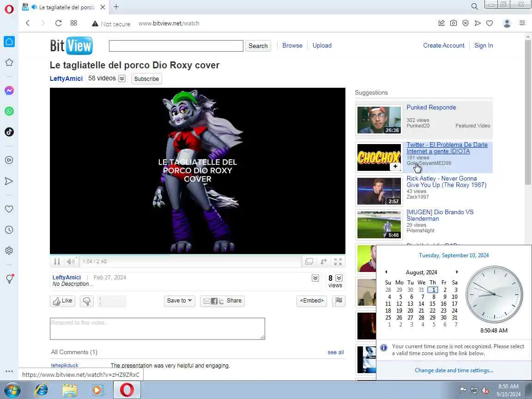Click the see all comments link
Image resolution: width=532 pixels, height=399 pixels.
click(336, 352)
